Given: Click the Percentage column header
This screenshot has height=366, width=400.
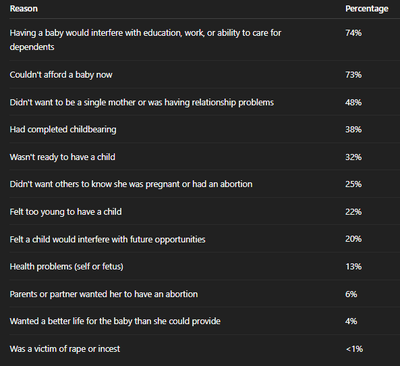Looking at the screenshot, I should pos(367,9).
